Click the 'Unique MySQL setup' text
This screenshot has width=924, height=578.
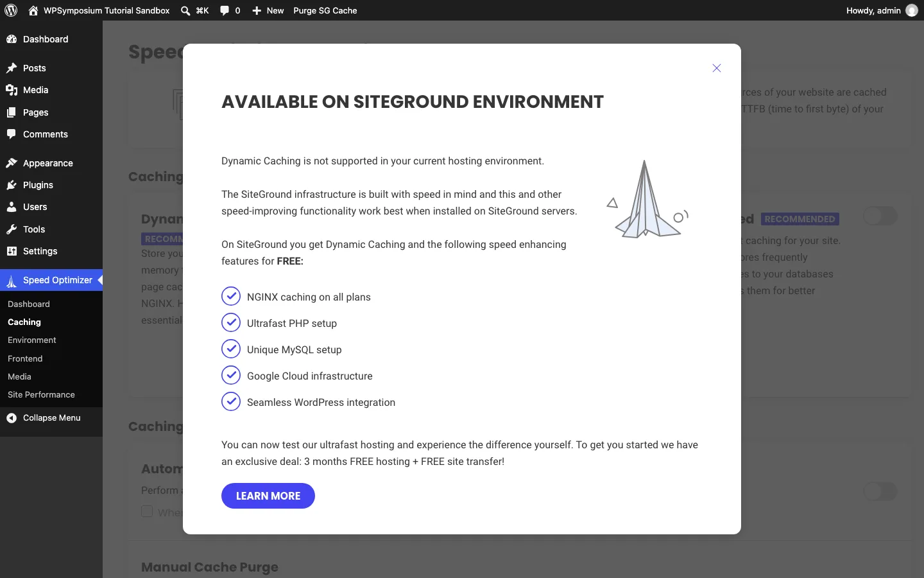(x=295, y=350)
